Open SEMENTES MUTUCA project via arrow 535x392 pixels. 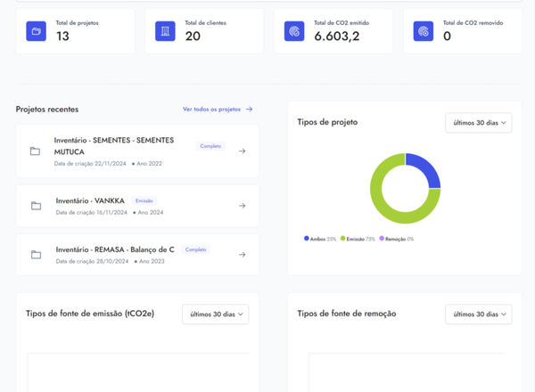[242, 151]
